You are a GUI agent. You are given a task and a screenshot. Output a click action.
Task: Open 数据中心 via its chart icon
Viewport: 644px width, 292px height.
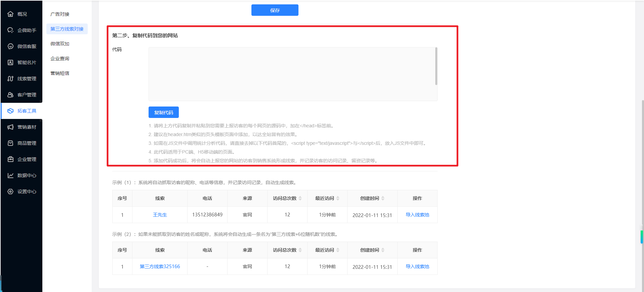click(x=10, y=175)
